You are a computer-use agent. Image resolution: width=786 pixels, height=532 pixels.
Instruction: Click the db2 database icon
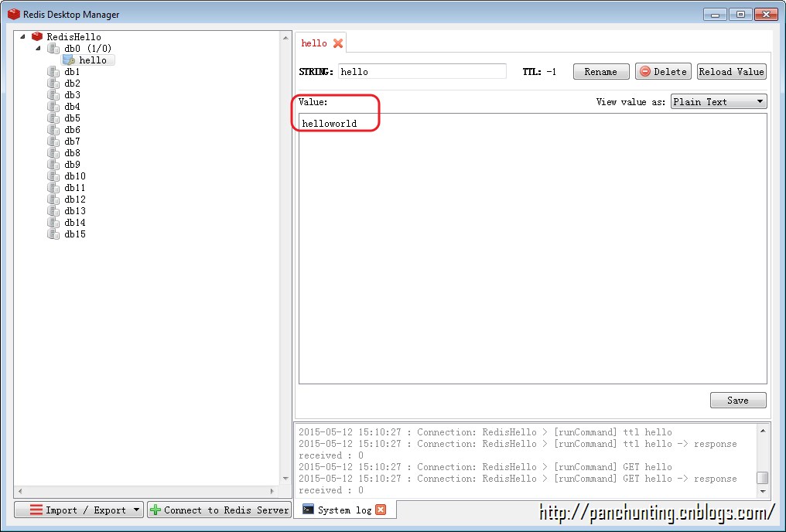(53, 84)
